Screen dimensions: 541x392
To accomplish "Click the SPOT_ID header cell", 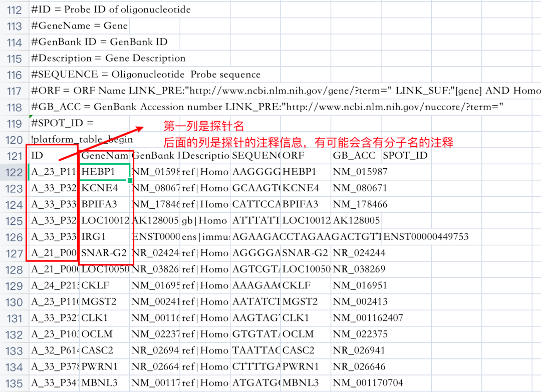I will (x=406, y=156).
